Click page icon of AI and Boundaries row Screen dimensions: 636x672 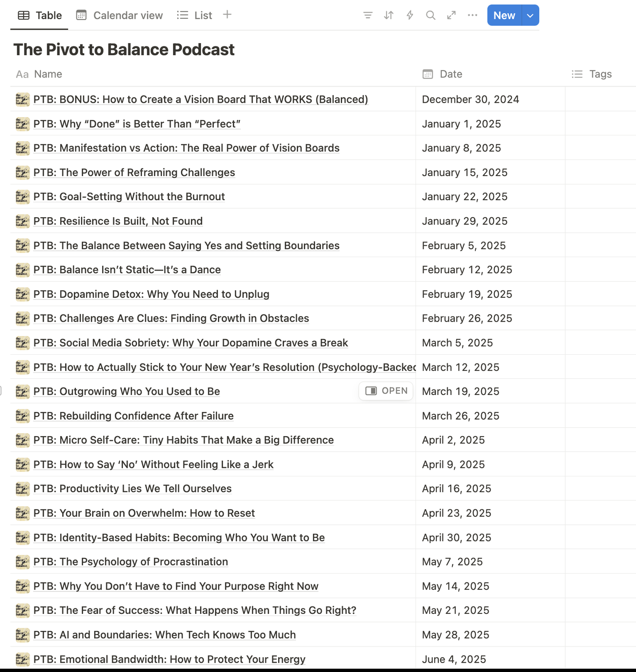(x=22, y=635)
